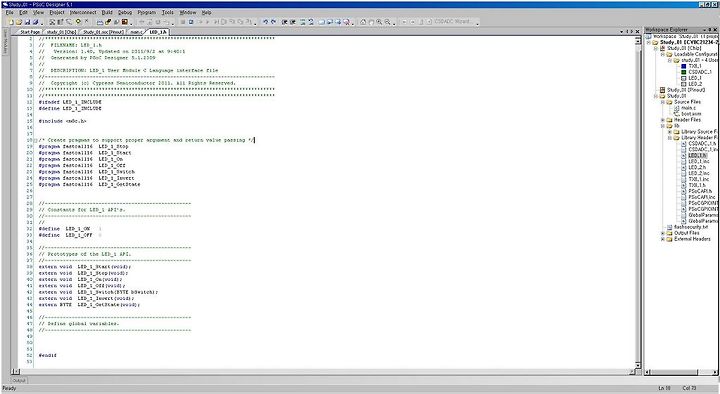
Task: Open the Build menu
Action: pos(107,12)
